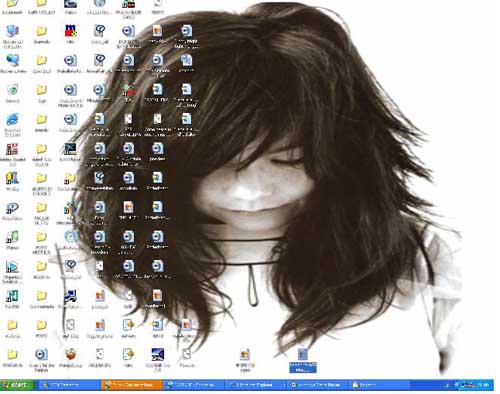Click the system tray clock
Screen dimensions: 500x394
483,385
